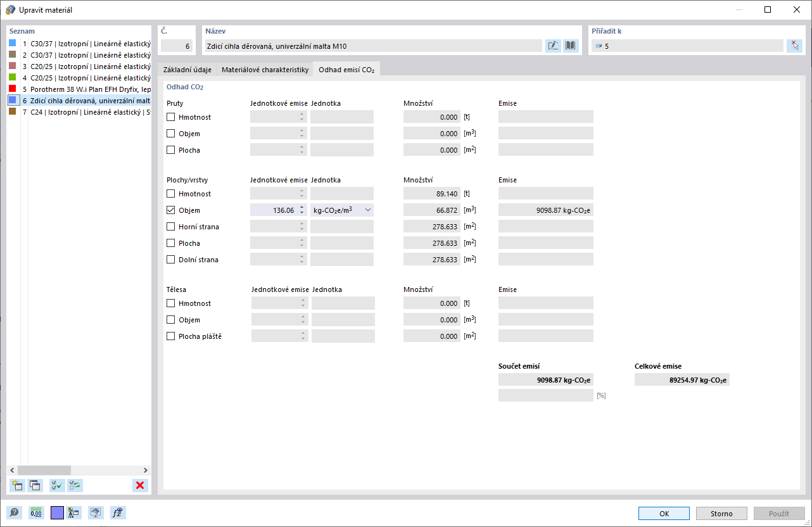Create a new material in the list
This screenshot has width=812, height=527.
(17, 486)
